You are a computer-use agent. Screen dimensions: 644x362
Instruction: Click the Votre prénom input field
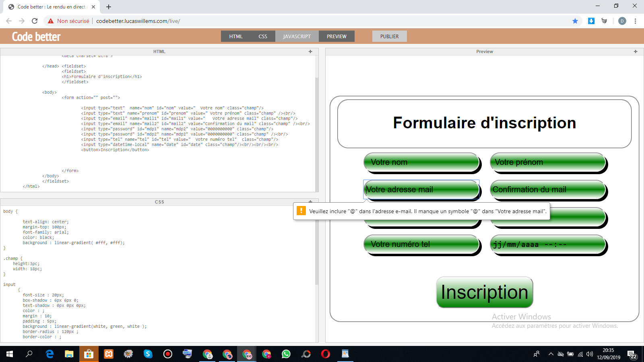tap(547, 162)
